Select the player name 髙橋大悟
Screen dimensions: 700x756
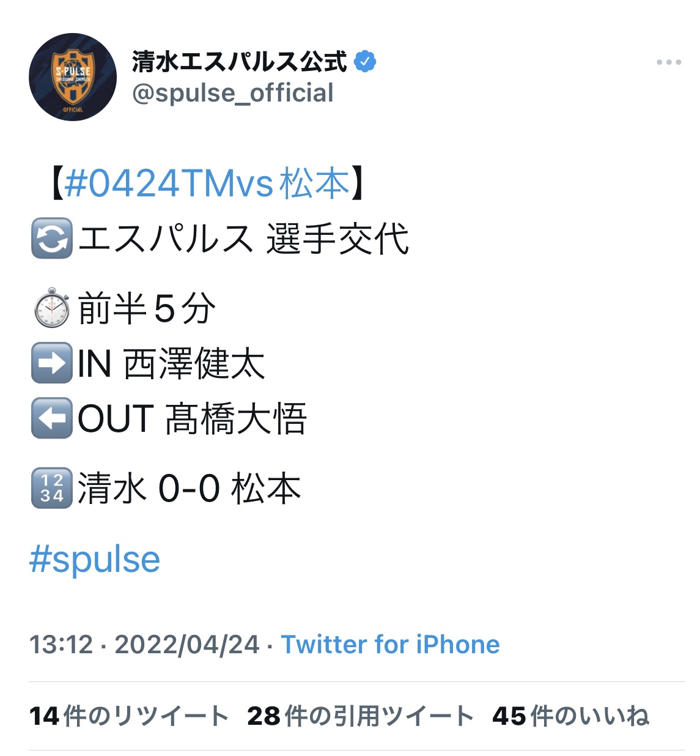235,418
